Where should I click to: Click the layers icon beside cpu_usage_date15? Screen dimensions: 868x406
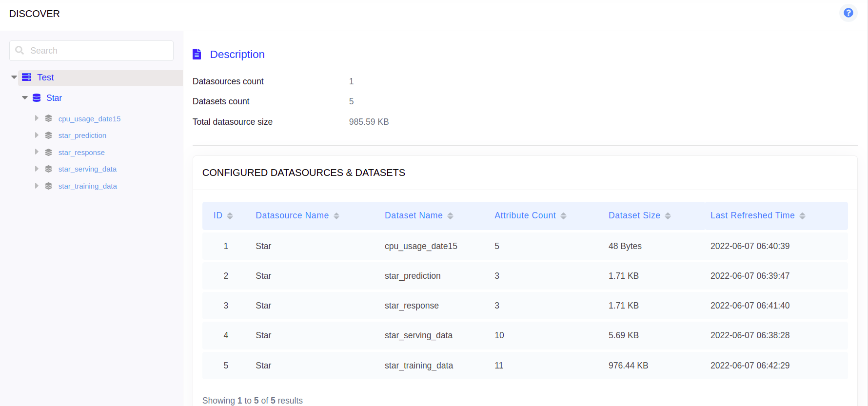click(48, 118)
